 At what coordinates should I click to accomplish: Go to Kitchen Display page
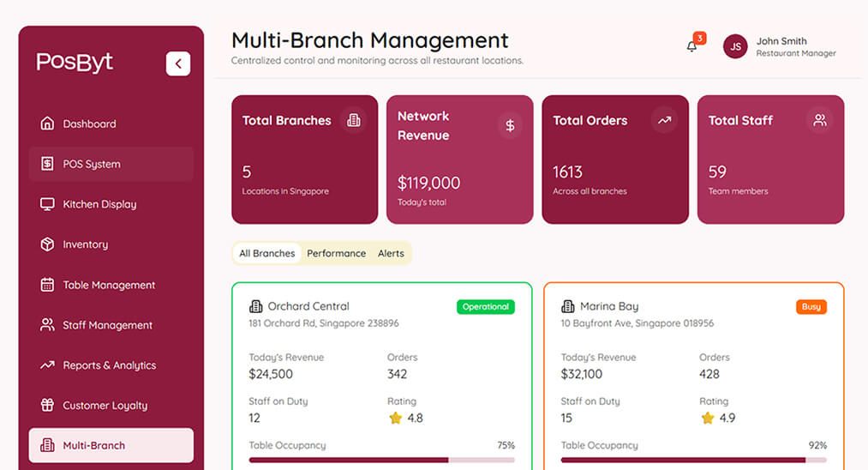coord(99,204)
